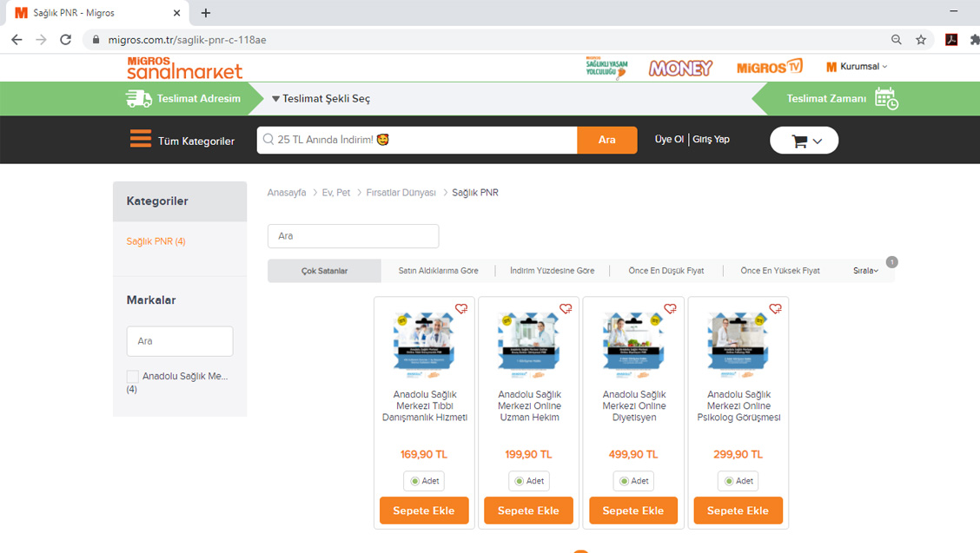Tick the Anadolu Sağlık Me... brand checkbox
Viewport: 980px width, 553px height.
click(x=133, y=376)
